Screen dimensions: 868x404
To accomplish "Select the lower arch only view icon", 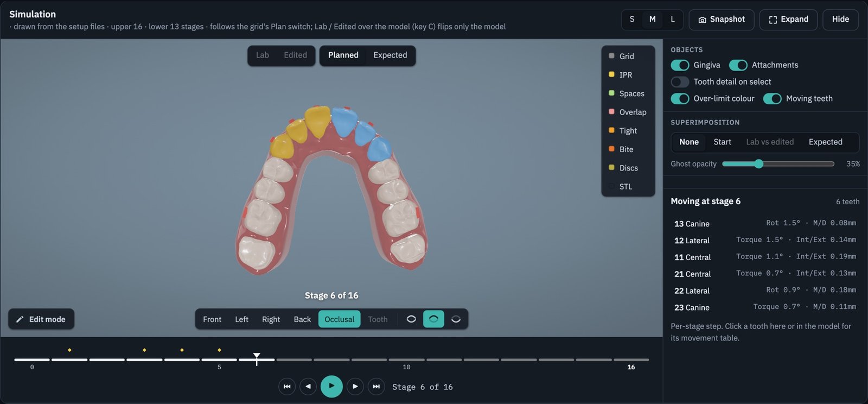I will click(x=456, y=319).
